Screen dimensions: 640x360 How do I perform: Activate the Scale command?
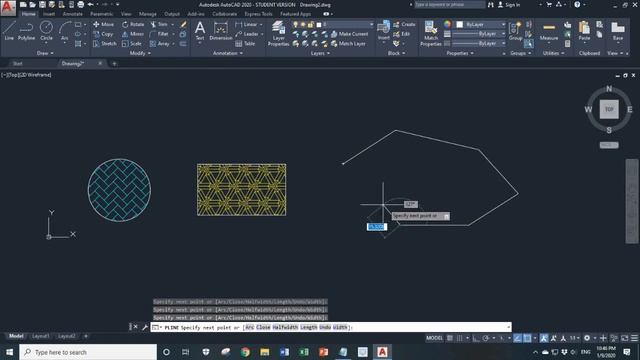132,44
